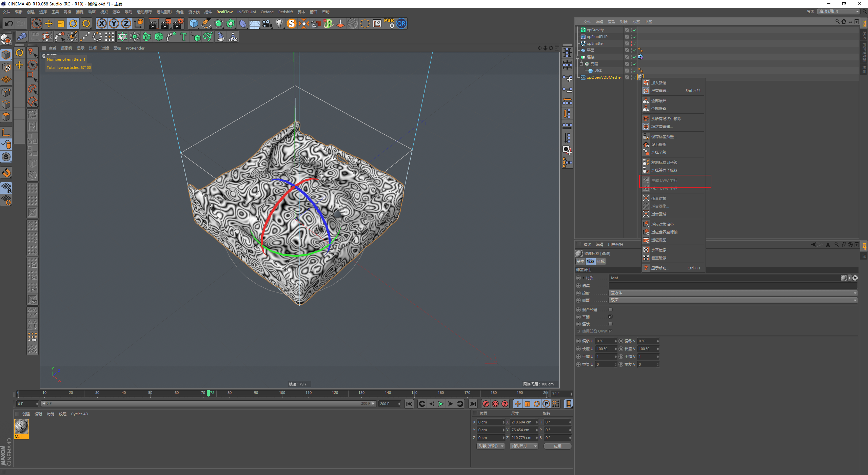Click the Undo arrow icon
Image resolution: width=868 pixels, height=475 pixels.
9,24
